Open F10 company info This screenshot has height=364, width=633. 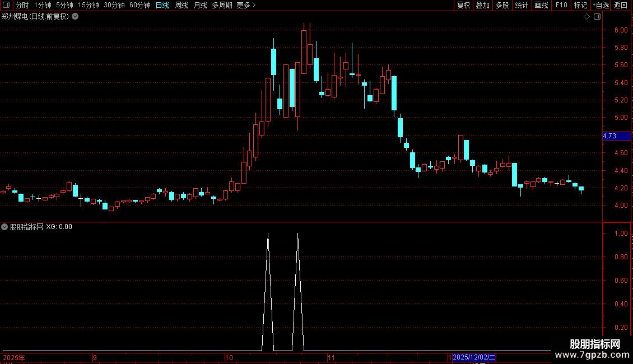[561, 5]
